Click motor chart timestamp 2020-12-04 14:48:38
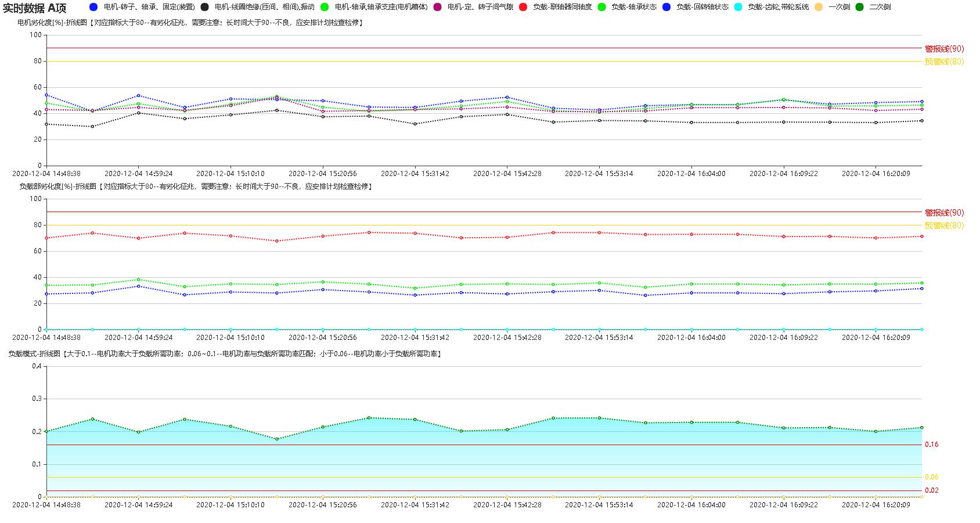The width and height of the screenshot is (980, 523). (x=46, y=174)
